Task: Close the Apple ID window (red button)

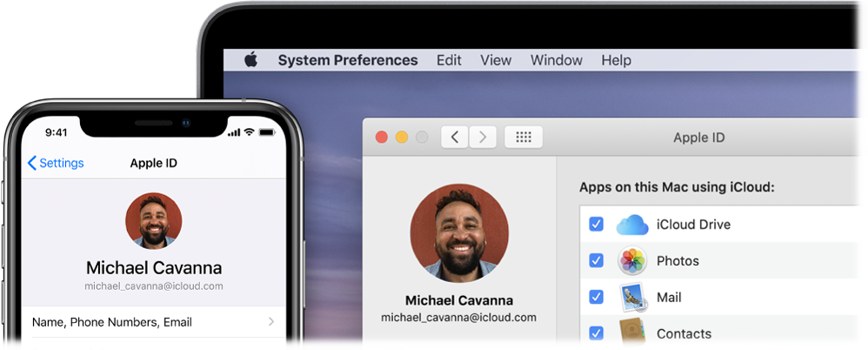Action: pos(382,137)
